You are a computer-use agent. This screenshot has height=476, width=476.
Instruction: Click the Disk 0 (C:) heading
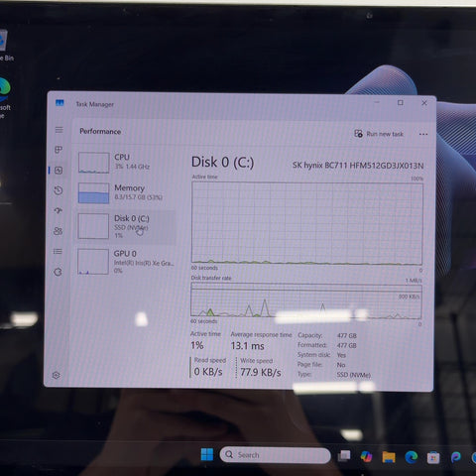[223, 163]
